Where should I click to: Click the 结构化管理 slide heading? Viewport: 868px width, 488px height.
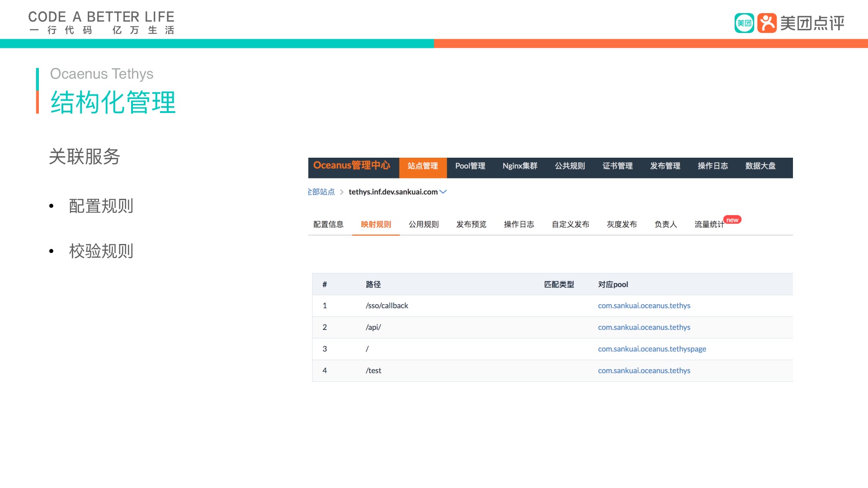[x=113, y=102]
